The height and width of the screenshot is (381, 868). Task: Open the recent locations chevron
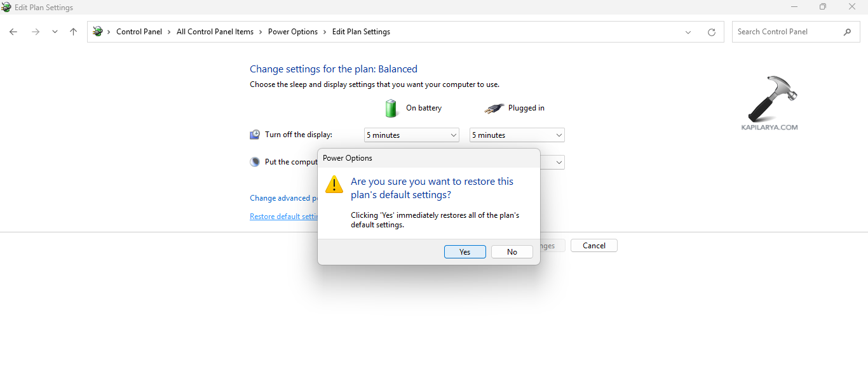click(55, 32)
